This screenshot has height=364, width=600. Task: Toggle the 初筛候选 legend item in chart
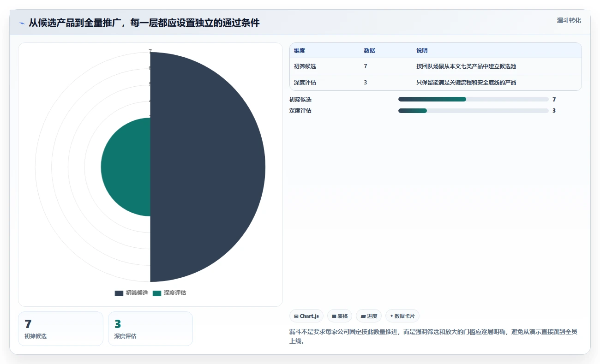click(x=132, y=293)
